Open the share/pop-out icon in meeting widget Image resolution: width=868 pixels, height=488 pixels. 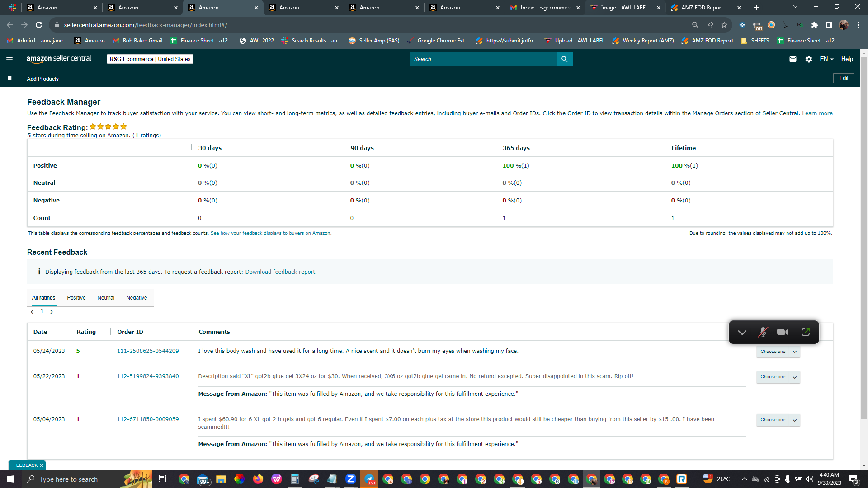(x=806, y=332)
